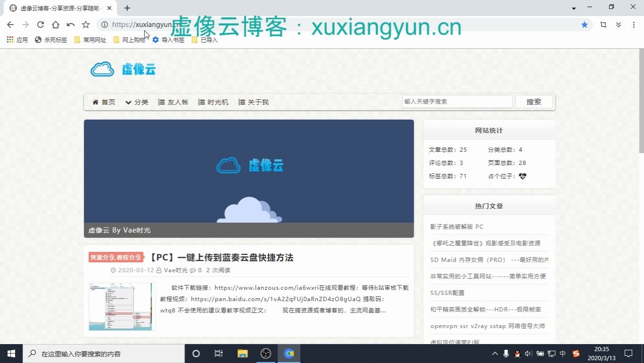The height and width of the screenshot is (363, 644).
Task: Open the Chrome extensions dropdown arrow
Action: tap(618, 24)
